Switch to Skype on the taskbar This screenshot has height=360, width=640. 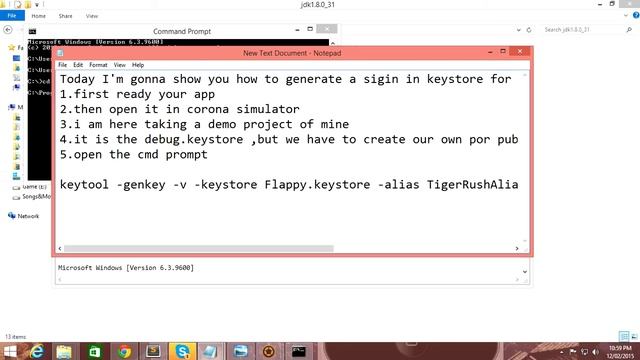pyautogui.click(x=182, y=351)
